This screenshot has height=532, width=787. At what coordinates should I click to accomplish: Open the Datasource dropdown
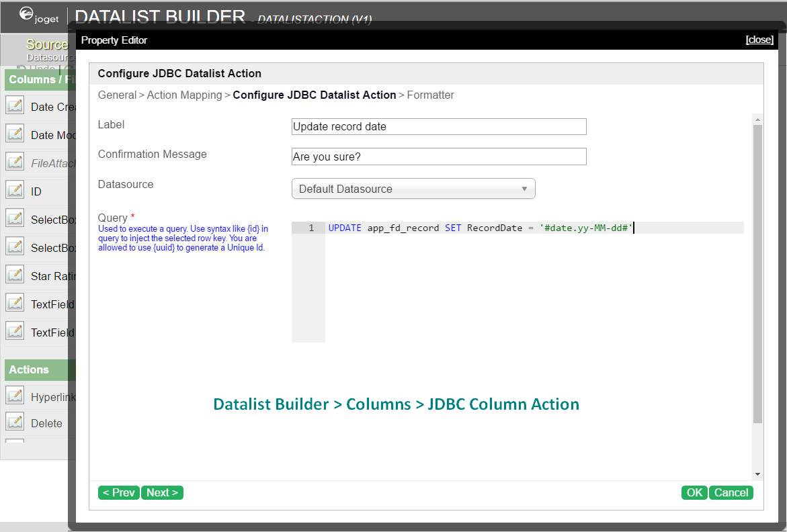tap(413, 189)
